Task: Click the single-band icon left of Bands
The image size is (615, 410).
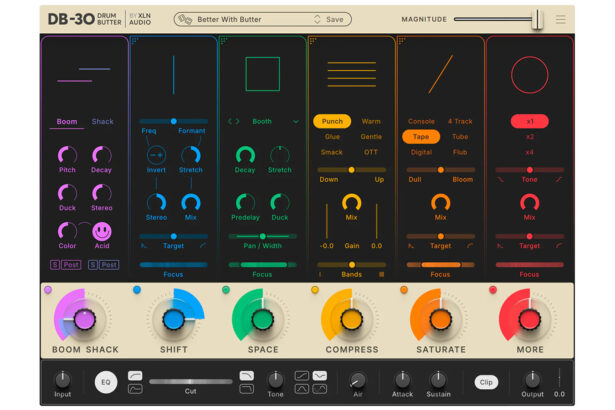Action: (x=320, y=275)
